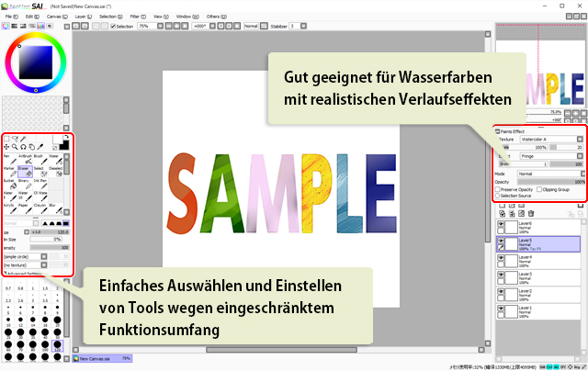
Task: Click the Marker tool
Action: 8,173
